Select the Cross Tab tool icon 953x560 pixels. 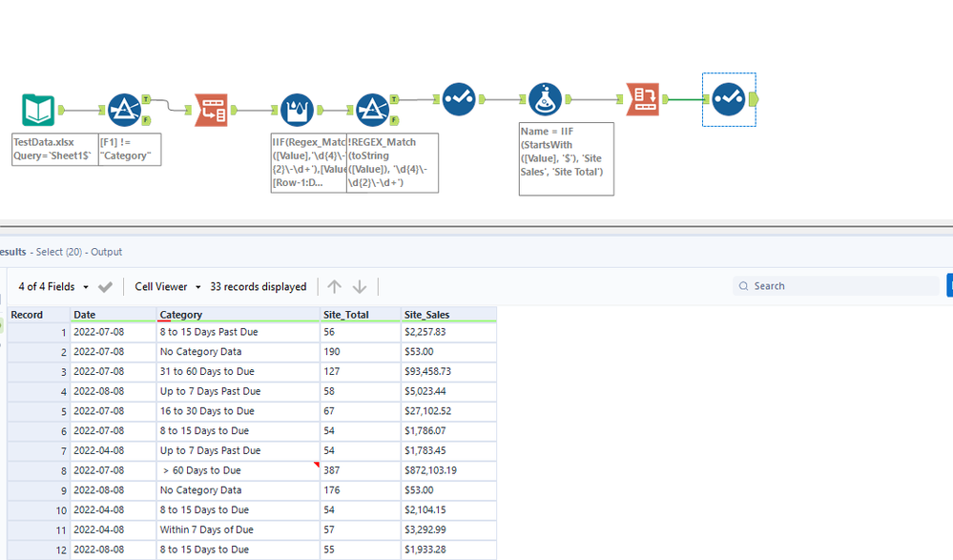(642, 99)
